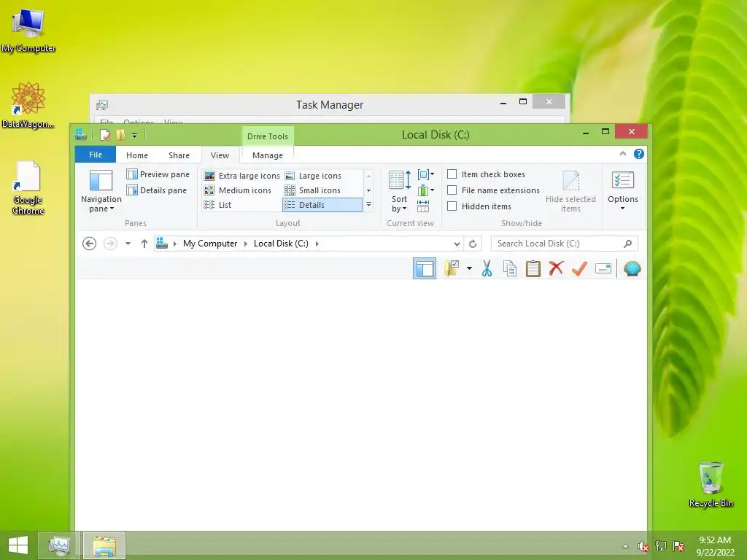Screen dimensions: 747x560
Task: Click the Forward navigation arrow
Action: pos(110,244)
